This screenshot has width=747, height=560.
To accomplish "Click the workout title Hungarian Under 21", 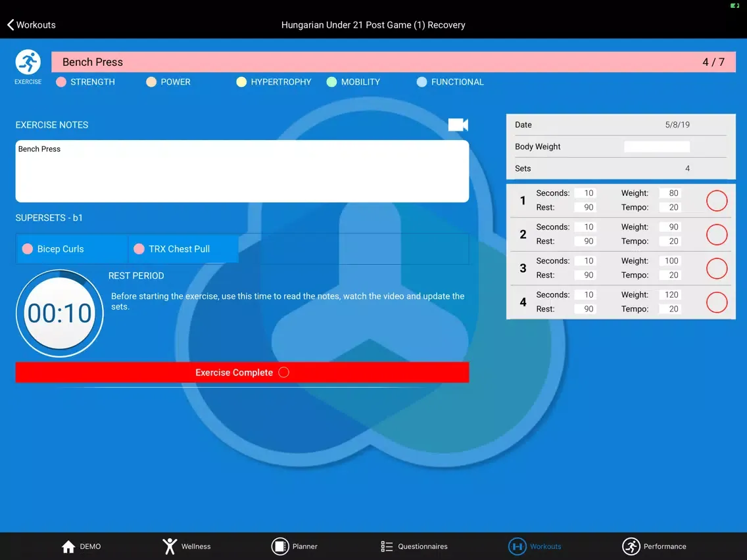I will tap(373, 25).
